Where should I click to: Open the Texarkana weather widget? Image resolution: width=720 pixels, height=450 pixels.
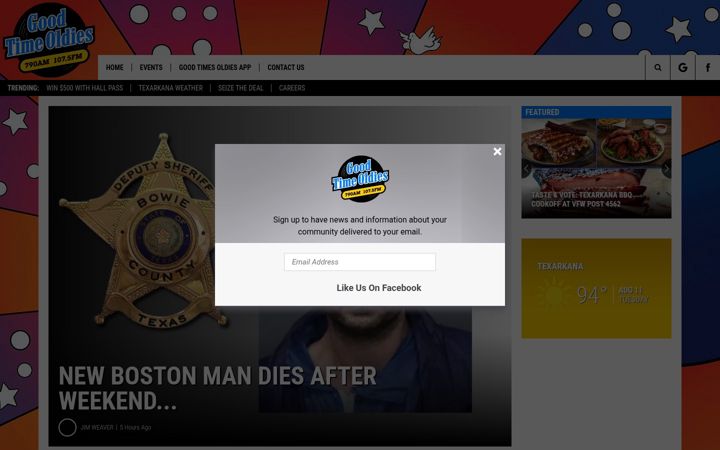click(x=596, y=288)
